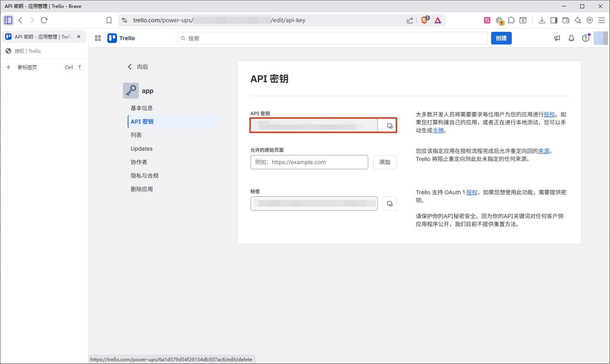Open Leo AI sparkle icon
The width and height of the screenshot is (610, 364).
point(578,20)
